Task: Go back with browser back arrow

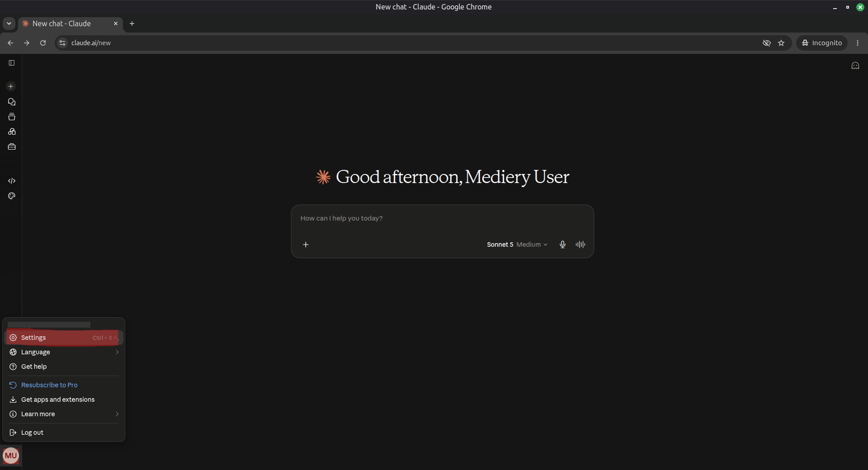Action: [10, 43]
